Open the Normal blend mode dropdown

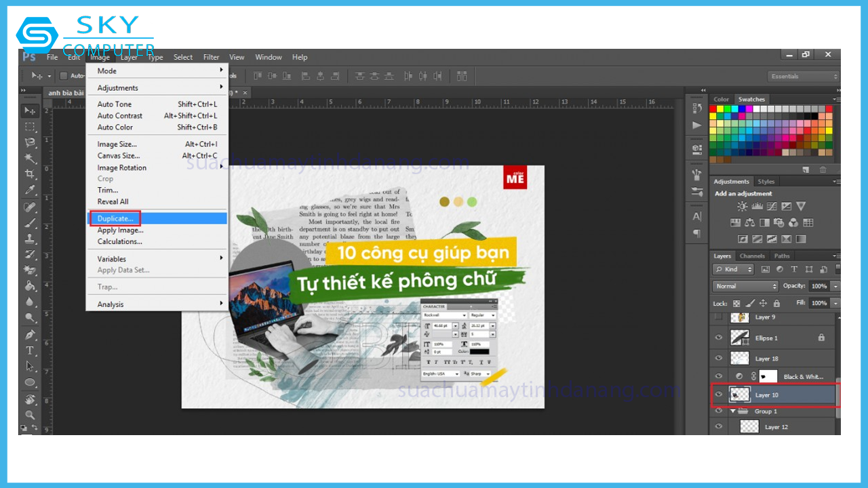pyautogui.click(x=745, y=287)
